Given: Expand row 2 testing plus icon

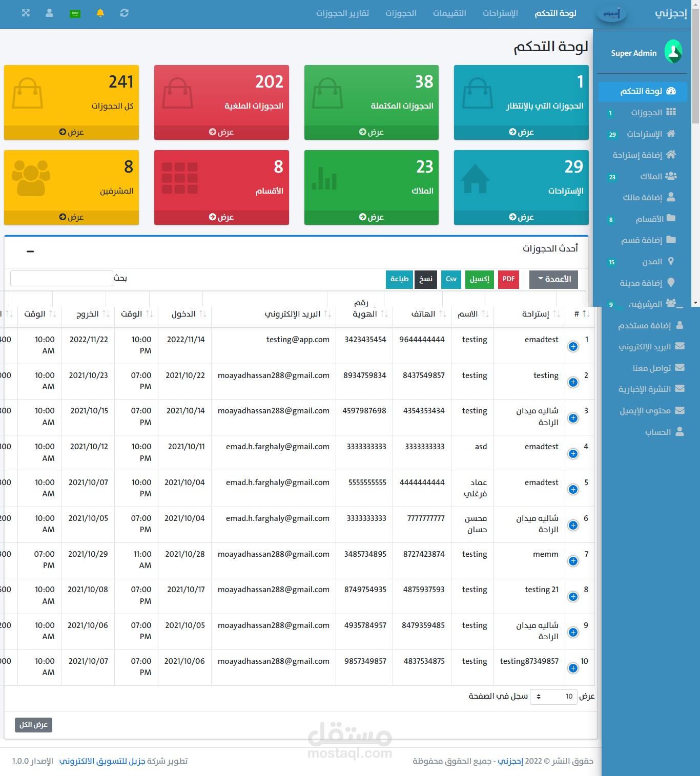Looking at the screenshot, I should [x=573, y=383].
